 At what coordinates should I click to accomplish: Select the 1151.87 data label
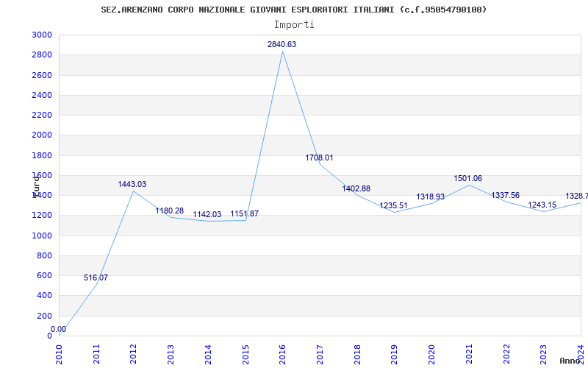244,214
